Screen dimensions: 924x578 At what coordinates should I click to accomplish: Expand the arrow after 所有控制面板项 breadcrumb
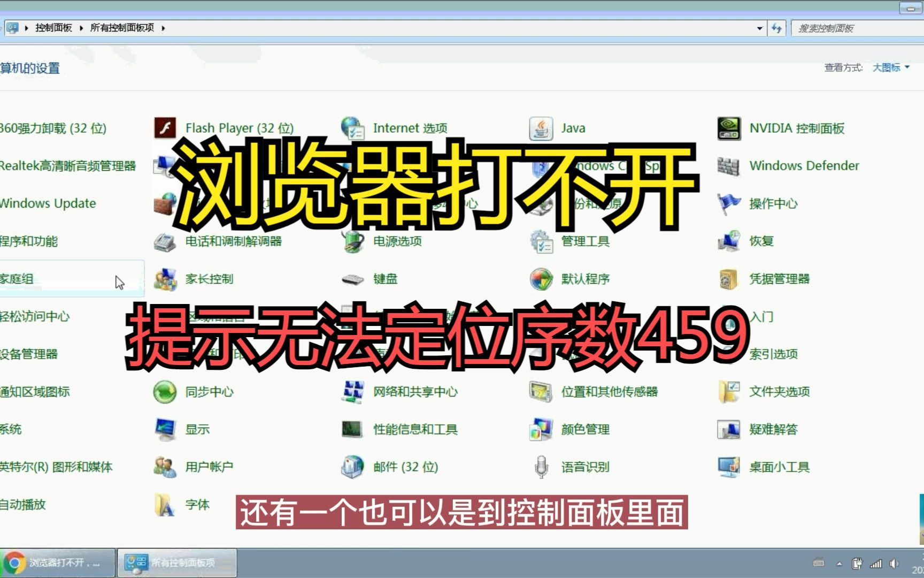coord(163,28)
